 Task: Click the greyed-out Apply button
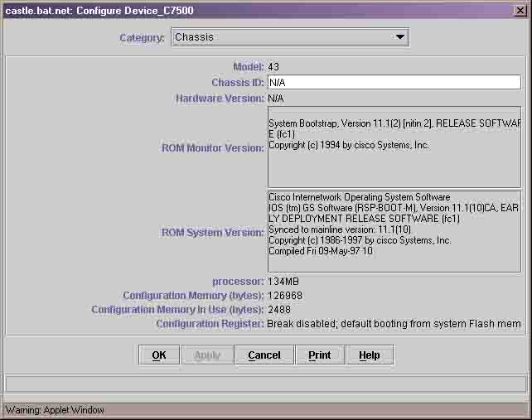[x=207, y=355]
